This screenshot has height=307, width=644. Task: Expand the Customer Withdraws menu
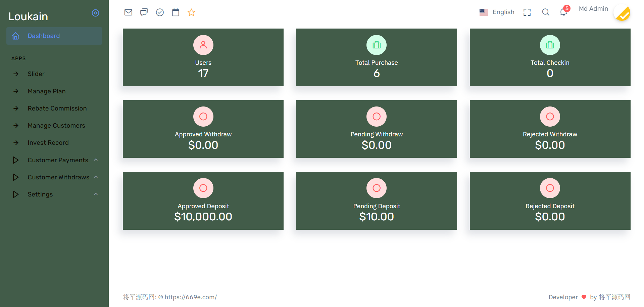pyautogui.click(x=54, y=177)
